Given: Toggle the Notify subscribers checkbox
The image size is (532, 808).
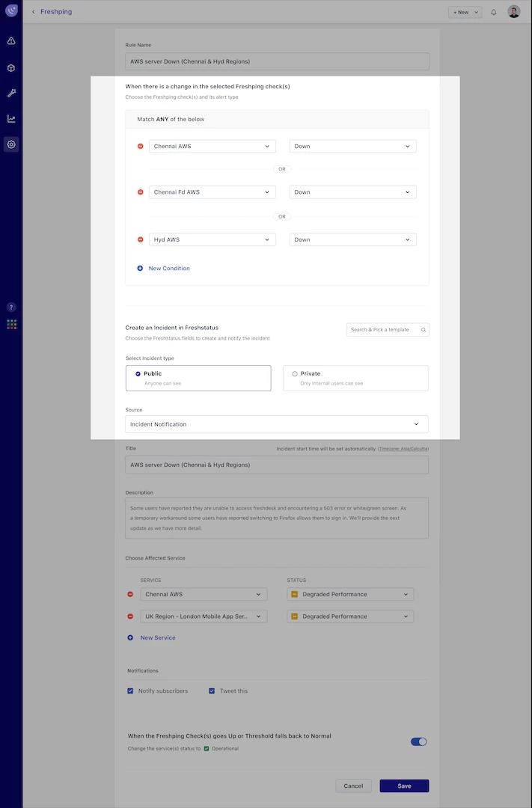Looking at the screenshot, I should pyautogui.click(x=130, y=691).
